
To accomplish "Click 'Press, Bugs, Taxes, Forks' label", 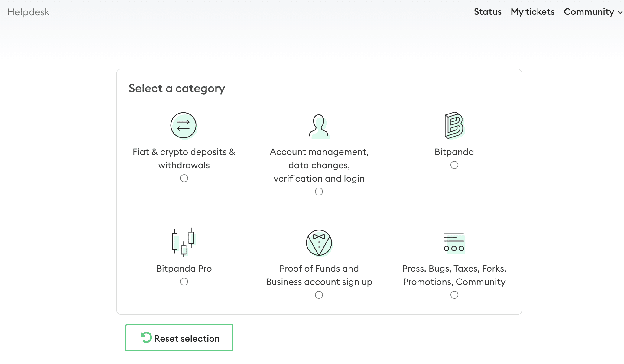I will 454,275.
